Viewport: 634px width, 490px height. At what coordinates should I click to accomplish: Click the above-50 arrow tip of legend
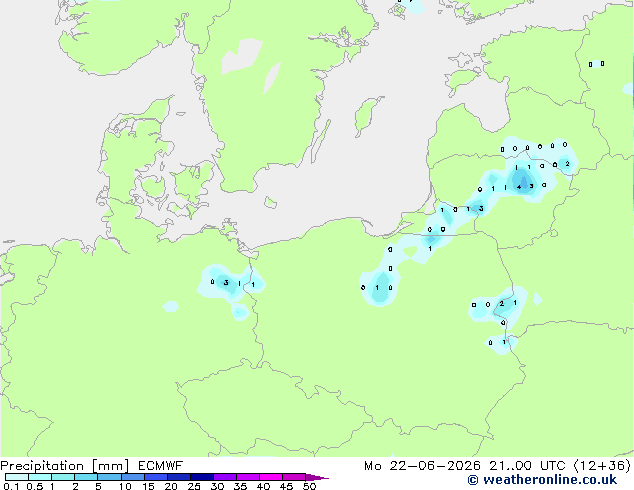click(x=317, y=477)
